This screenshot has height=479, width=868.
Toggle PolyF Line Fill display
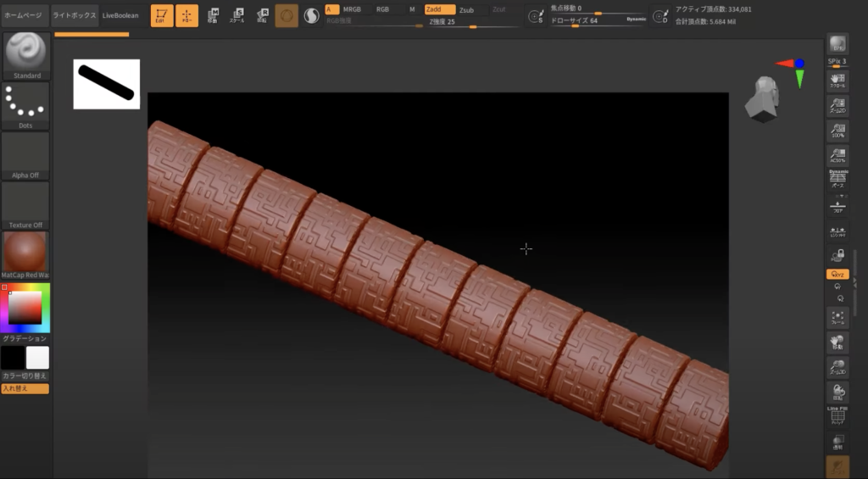(837, 417)
